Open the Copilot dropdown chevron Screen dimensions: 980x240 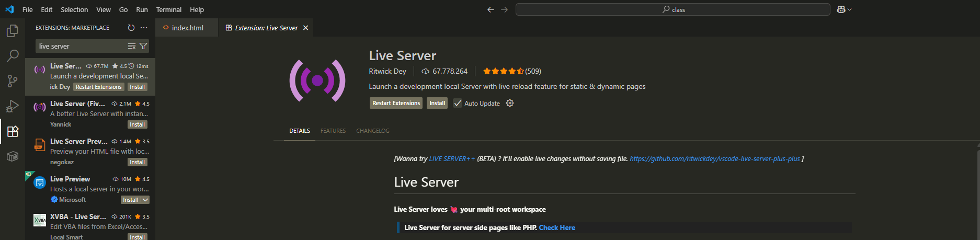(849, 9)
